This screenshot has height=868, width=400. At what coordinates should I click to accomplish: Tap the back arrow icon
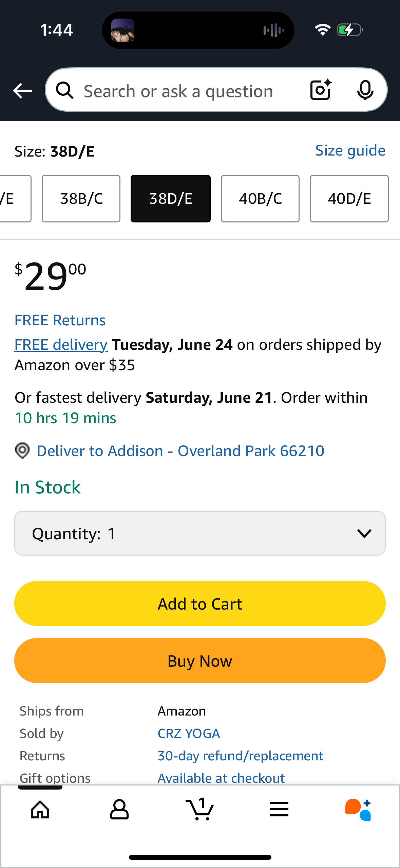(22, 91)
